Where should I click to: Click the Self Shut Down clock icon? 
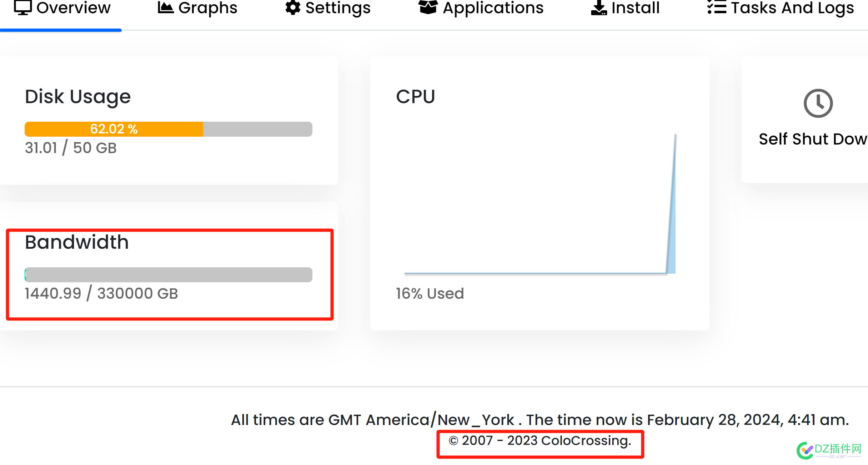pos(818,103)
